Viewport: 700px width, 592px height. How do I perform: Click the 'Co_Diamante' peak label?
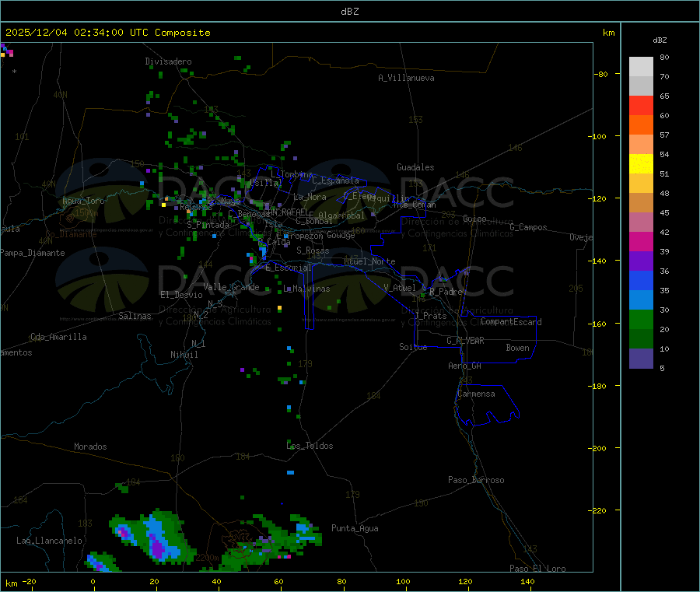71,234
